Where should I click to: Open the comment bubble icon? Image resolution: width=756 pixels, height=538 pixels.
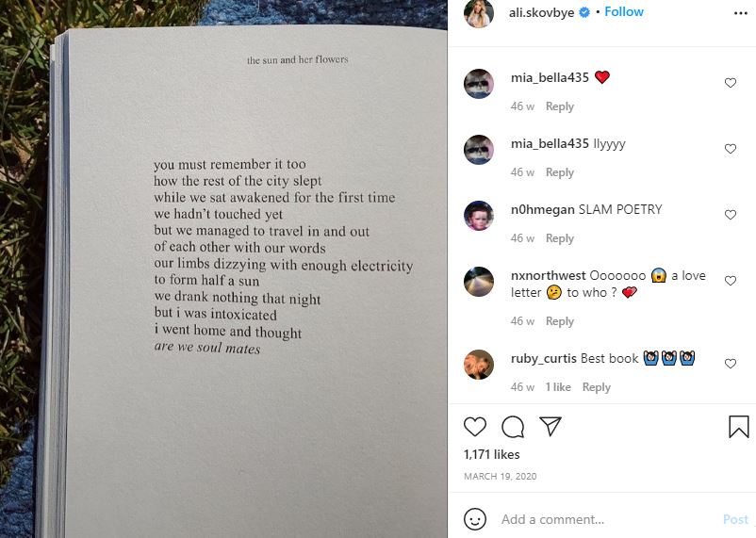pyautogui.click(x=513, y=427)
